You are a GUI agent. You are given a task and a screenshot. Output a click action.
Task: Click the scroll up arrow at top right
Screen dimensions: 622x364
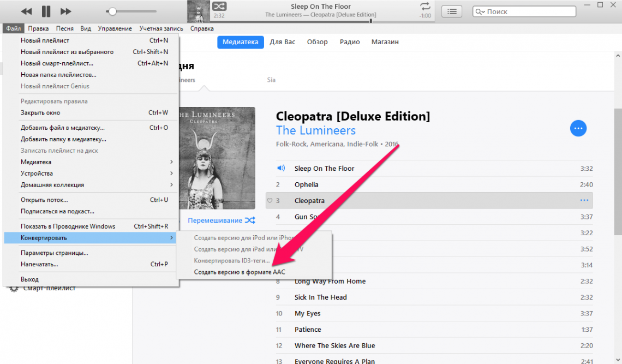tap(618, 56)
